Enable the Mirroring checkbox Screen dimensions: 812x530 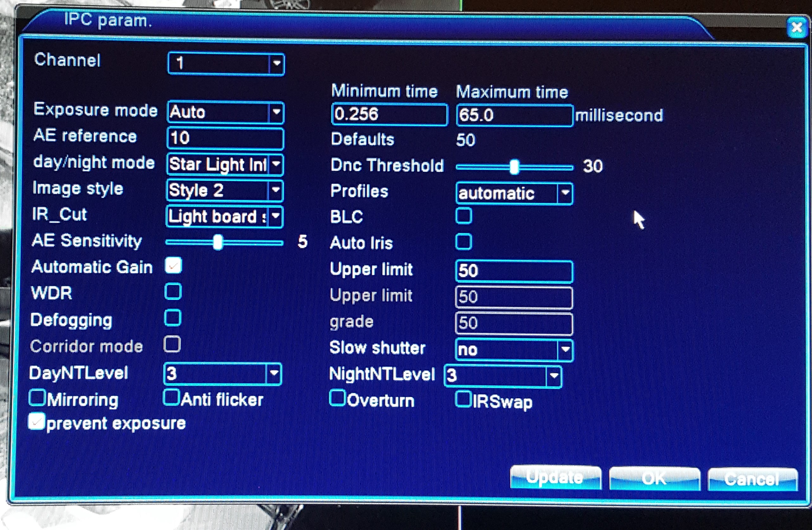click(x=37, y=398)
